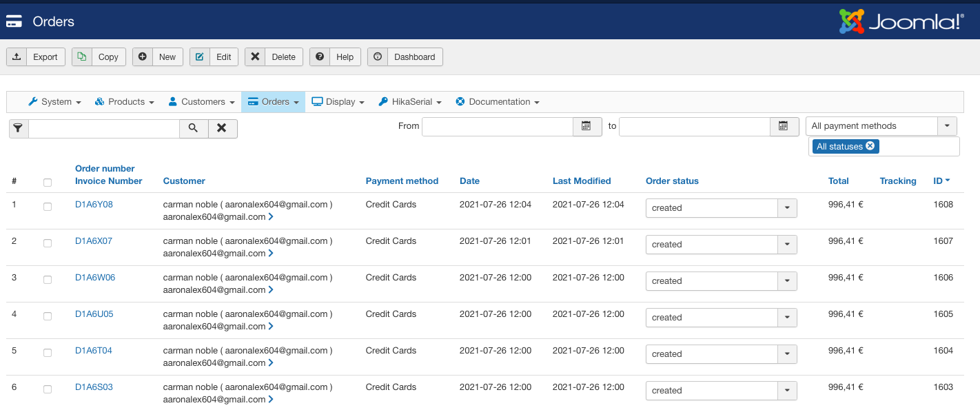Select checkbox for order D1A6U05
980x410 pixels.
point(48,316)
